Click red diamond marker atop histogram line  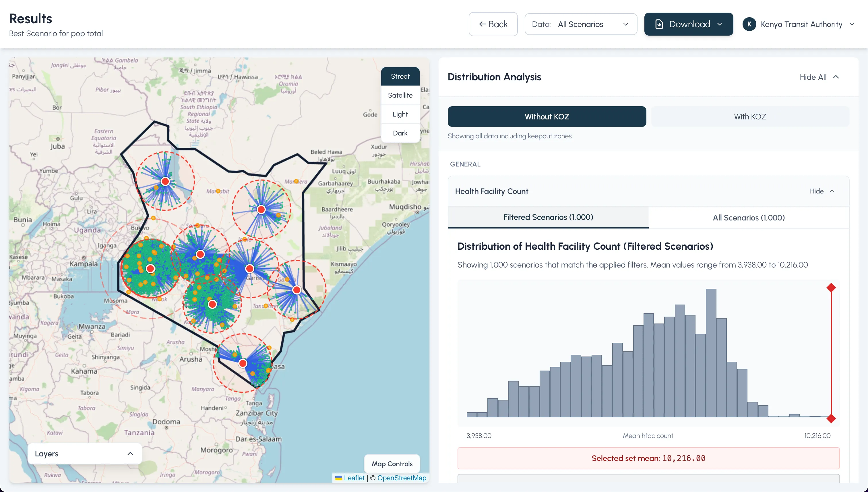click(831, 288)
